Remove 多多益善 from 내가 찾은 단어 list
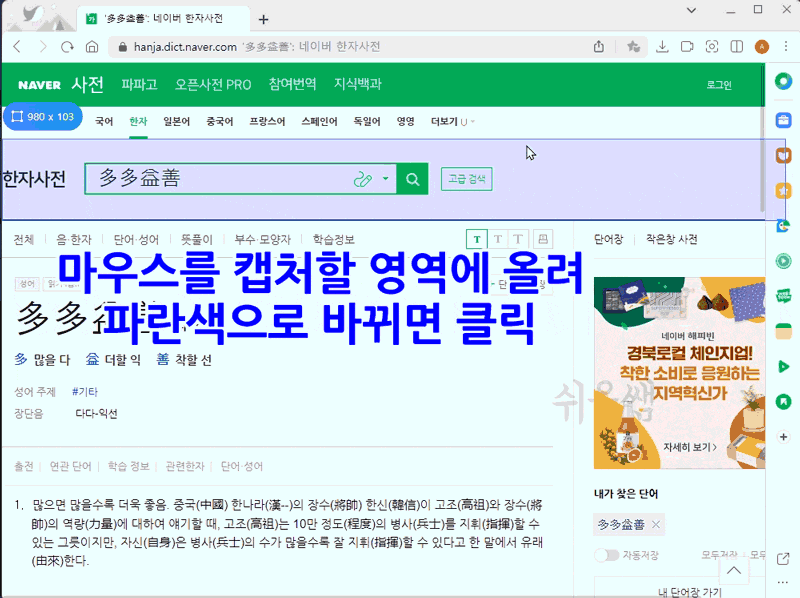 [658, 523]
